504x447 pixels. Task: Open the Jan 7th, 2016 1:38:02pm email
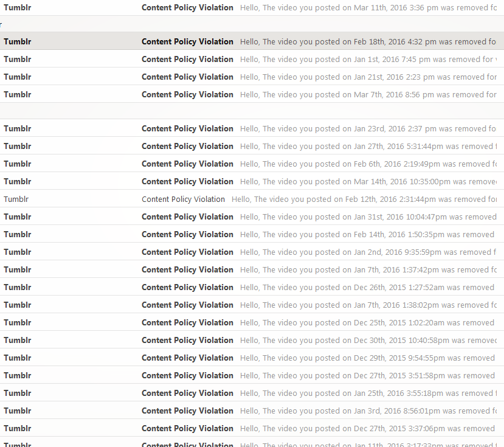point(252,305)
